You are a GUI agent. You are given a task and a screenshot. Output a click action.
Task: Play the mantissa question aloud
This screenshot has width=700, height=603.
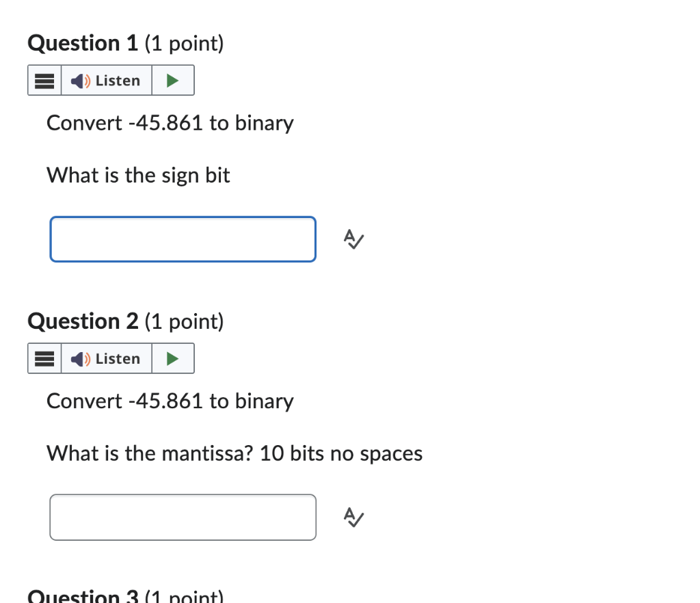[x=172, y=358]
